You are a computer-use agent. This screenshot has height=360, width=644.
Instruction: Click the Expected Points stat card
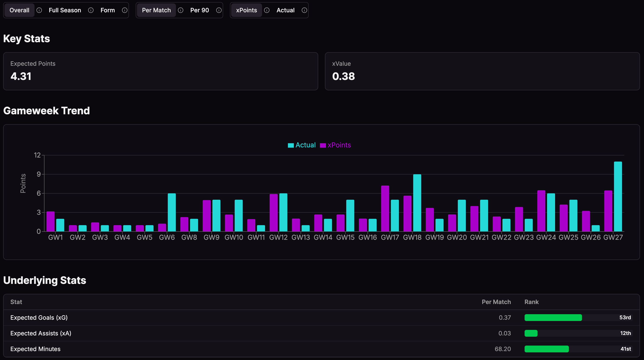[x=160, y=71]
